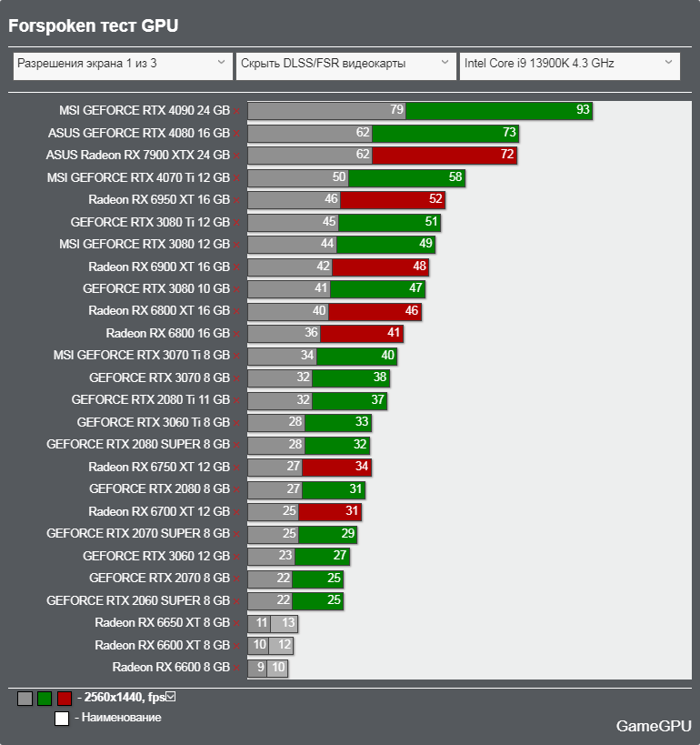Remove Radeon RX 6950 XT 16 GB row

tap(236, 200)
